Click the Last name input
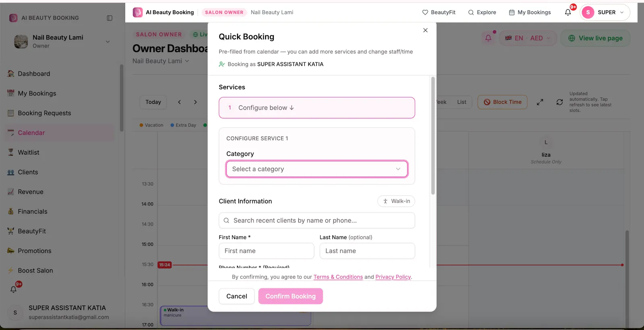 tap(367, 251)
